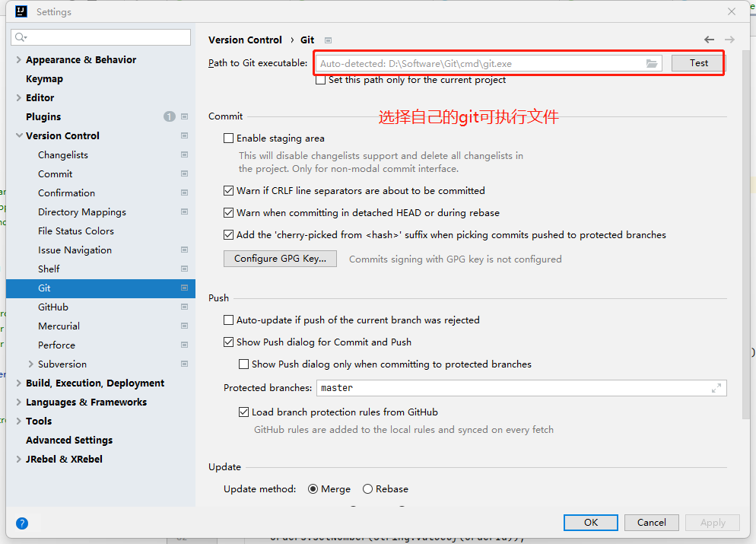Click the Test button for Git executable
The width and height of the screenshot is (756, 544).
tap(698, 63)
